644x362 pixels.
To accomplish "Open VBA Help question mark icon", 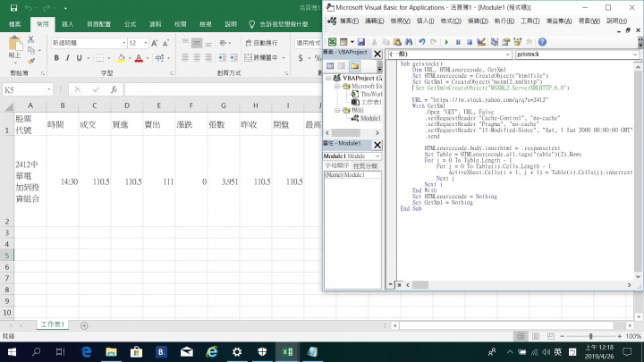I will pyautogui.click(x=542, y=42).
